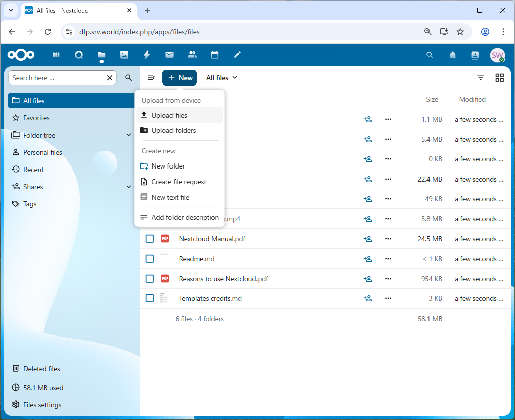Clear the sidebar search field with X
The image size is (515, 420).
pos(109,78)
